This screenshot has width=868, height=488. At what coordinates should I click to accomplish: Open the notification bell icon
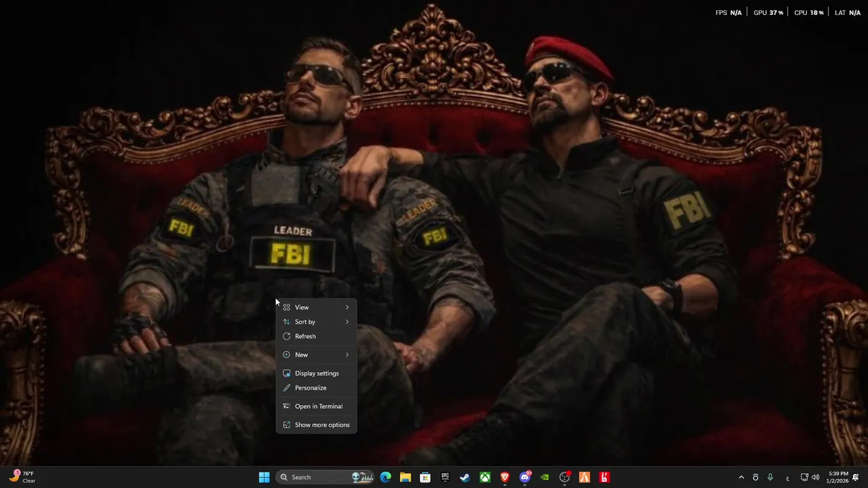[856, 477]
